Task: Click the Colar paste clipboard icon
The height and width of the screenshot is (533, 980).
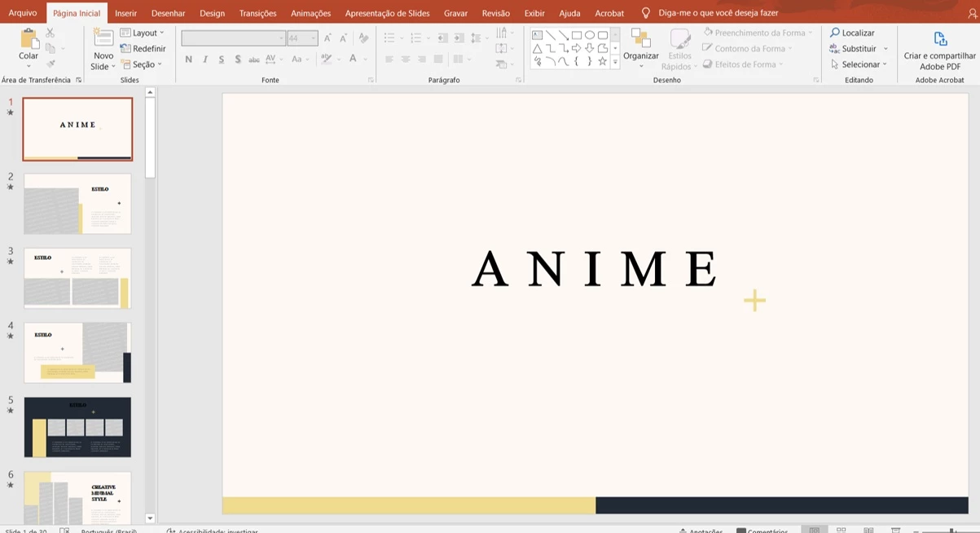Action: pyautogui.click(x=29, y=38)
